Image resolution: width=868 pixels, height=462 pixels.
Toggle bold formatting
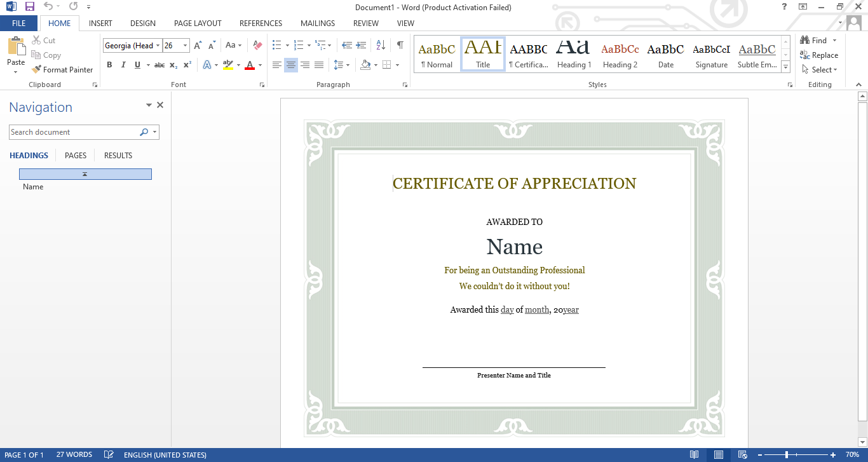point(109,64)
